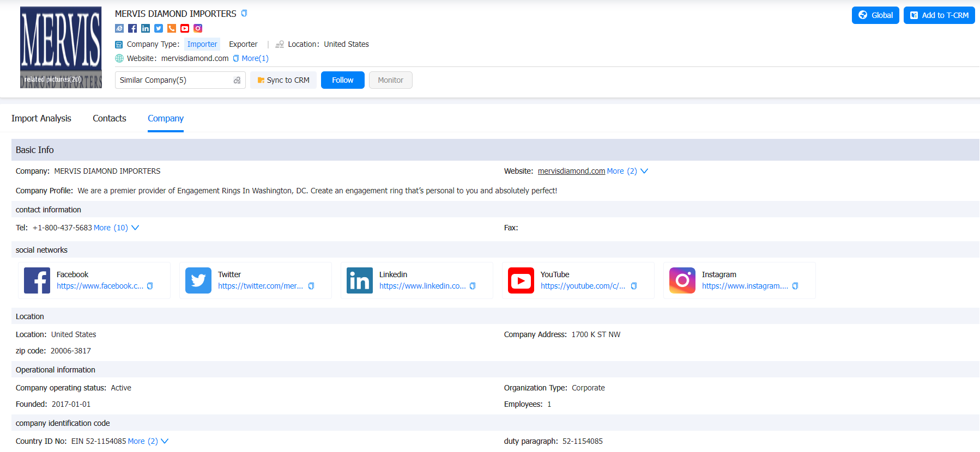This screenshot has width=980, height=452.
Task: Open Twitter icon in header social row
Action: click(x=159, y=28)
